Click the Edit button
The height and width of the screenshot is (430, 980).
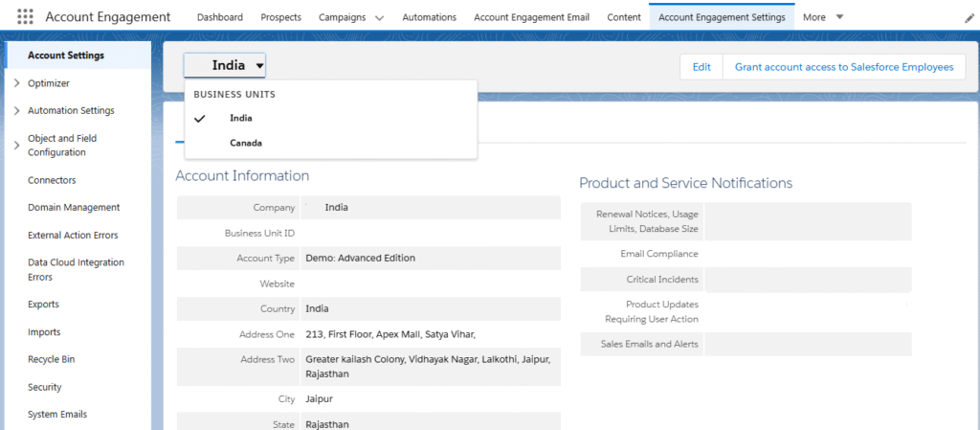[702, 67]
